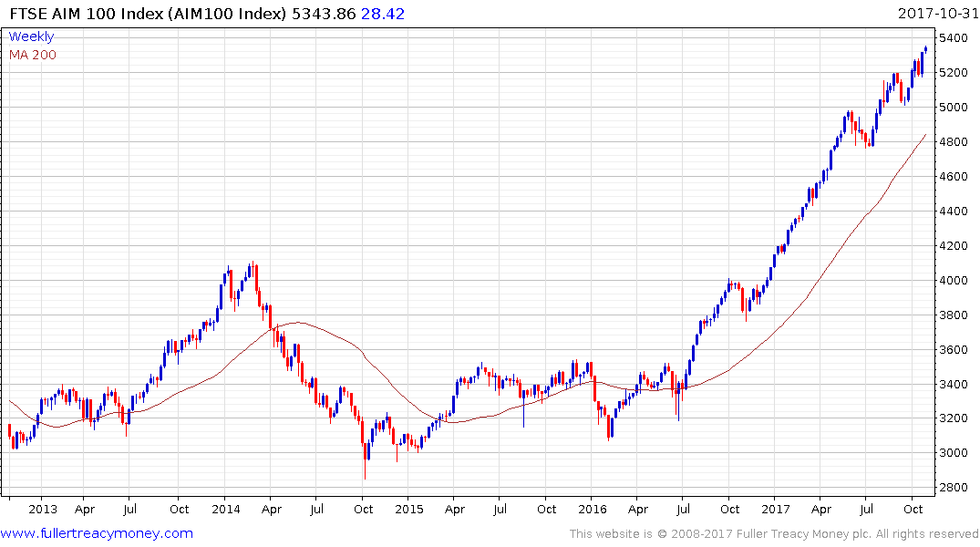Open the www.fullertreacymoney.com link
This screenshot has height=547, width=980.
[97, 533]
